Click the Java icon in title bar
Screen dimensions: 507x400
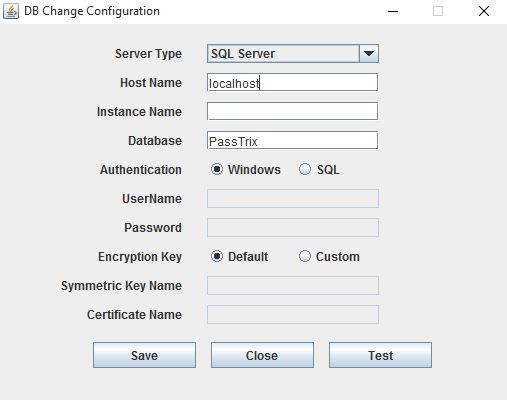11,11
